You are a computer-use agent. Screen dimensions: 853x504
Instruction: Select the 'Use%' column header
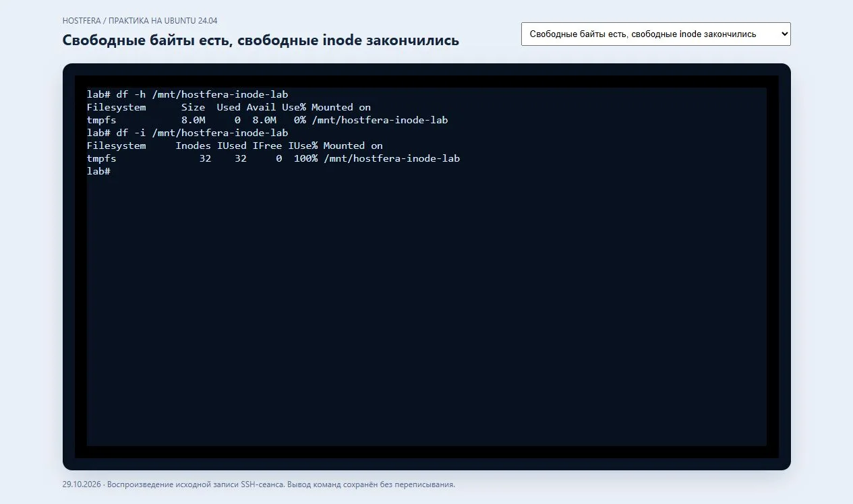click(293, 107)
